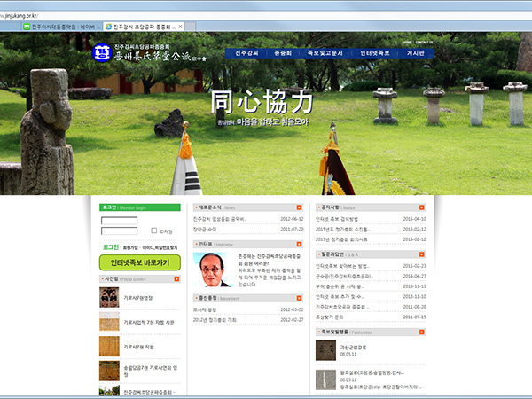The height and width of the screenshot is (399, 532).
Task: Open the News section more icon
Action: click(299, 207)
